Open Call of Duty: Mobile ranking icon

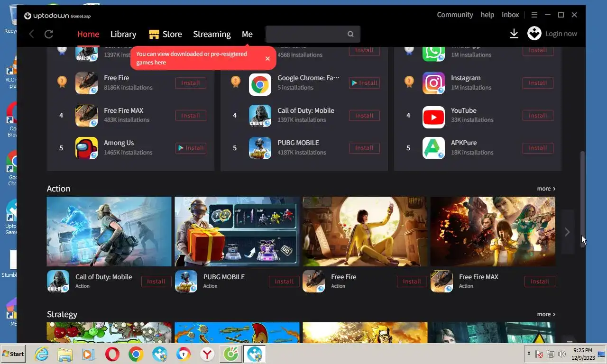point(260,116)
